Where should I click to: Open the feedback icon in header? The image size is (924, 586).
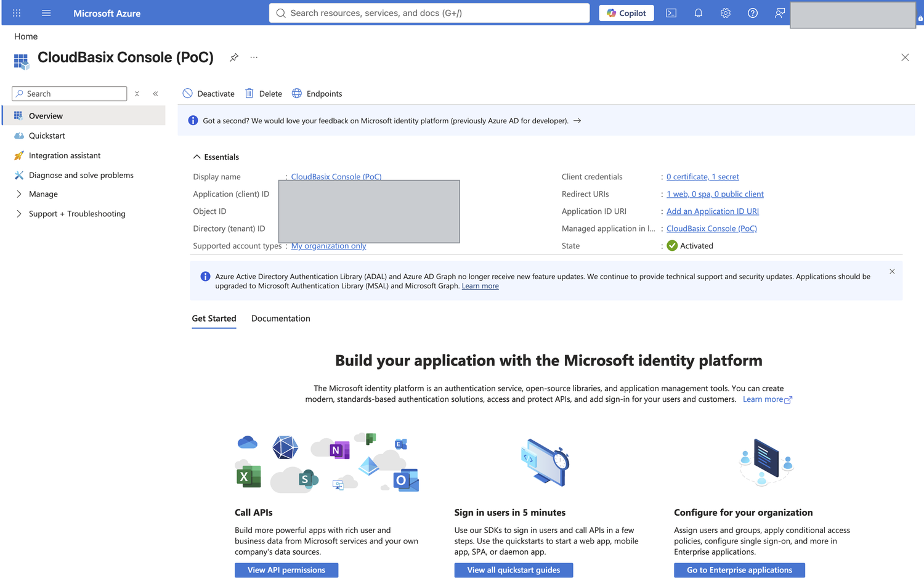click(780, 13)
